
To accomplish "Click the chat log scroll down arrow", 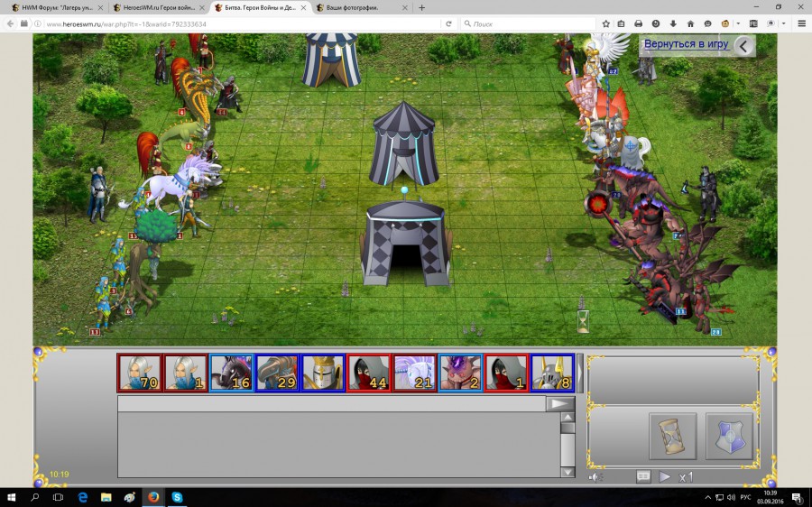I will pos(567,472).
